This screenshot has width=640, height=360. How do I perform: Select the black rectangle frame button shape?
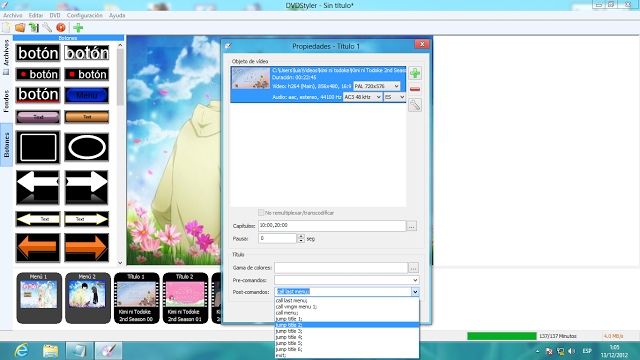pos(38,147)
